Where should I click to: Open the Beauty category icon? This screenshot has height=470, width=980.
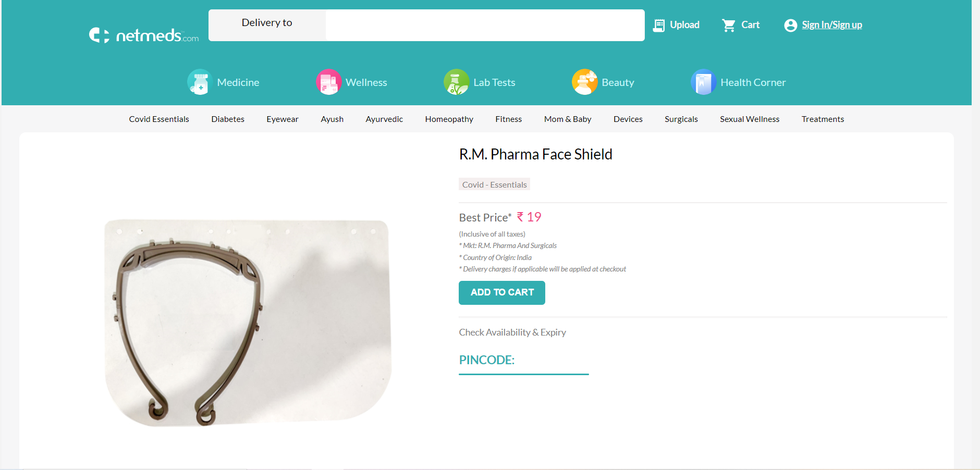tap(585, 82)
